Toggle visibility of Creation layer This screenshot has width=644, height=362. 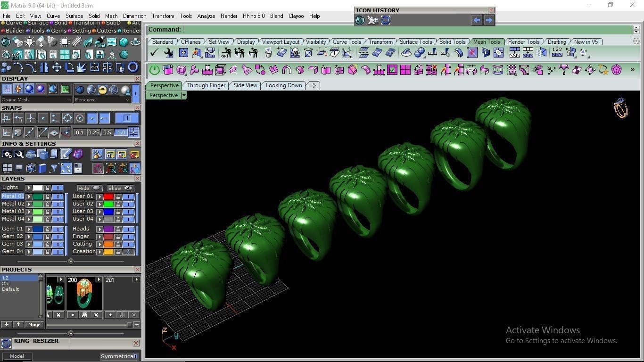click(128, 252)
